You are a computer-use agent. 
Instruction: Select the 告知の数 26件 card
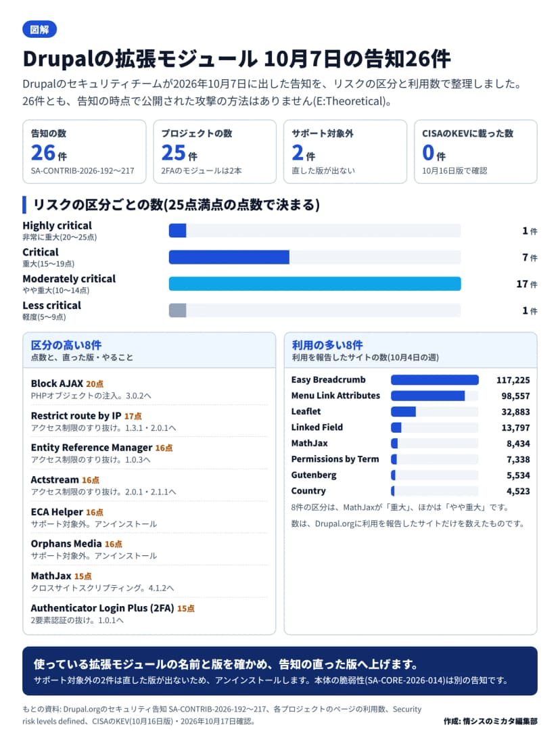(84, 152)
